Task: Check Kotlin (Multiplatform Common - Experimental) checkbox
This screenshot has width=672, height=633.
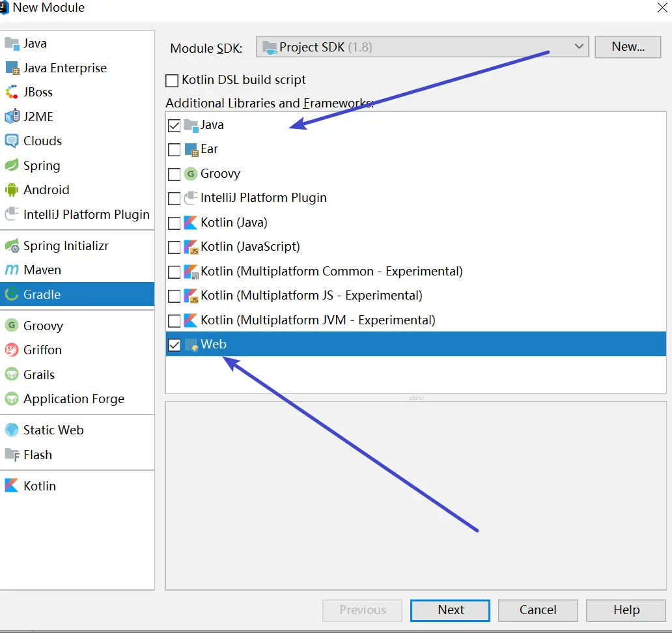Action: pos(174,272)
